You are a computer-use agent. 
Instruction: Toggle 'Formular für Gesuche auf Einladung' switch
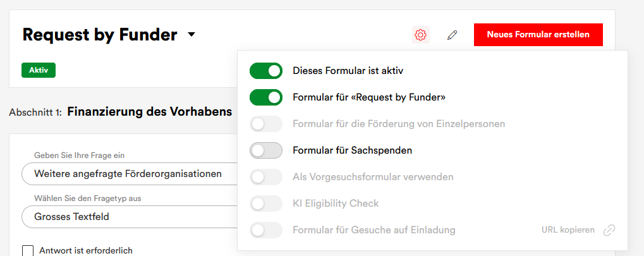(x=266, y=230)
